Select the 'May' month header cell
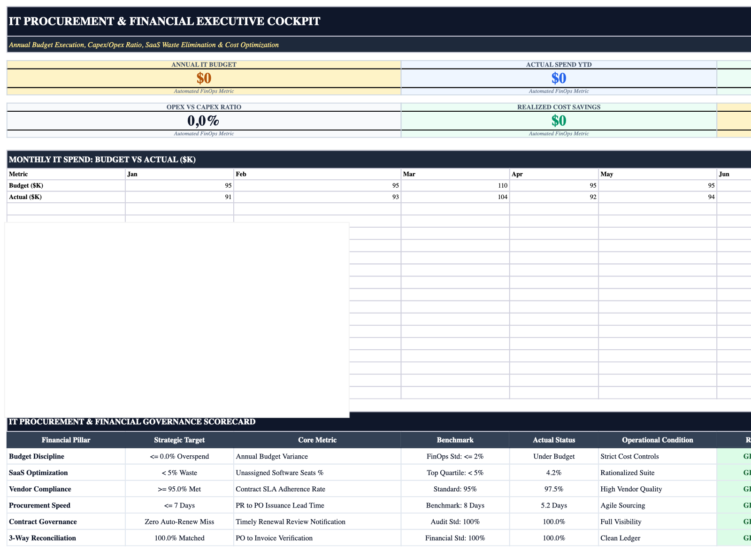Screen dimensions: 751x560 tap(658, 174)
